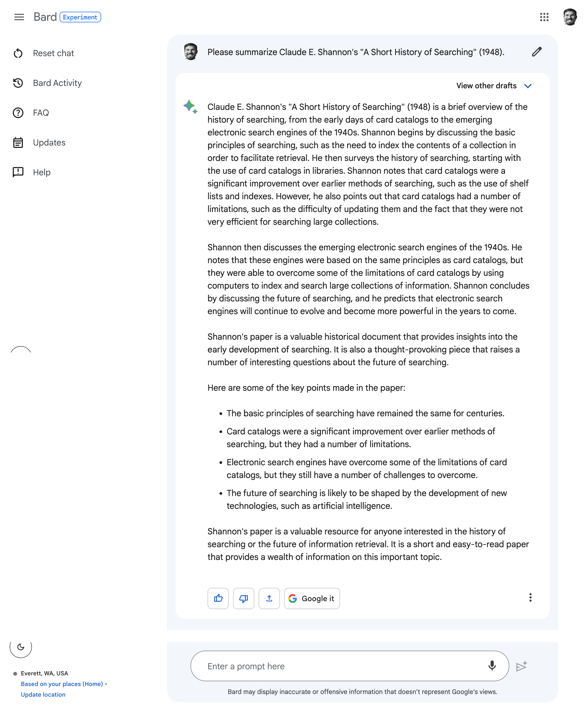The image size is (588, 715).
Task: Click the send prompt arrow icon
Action: point(521,666)
